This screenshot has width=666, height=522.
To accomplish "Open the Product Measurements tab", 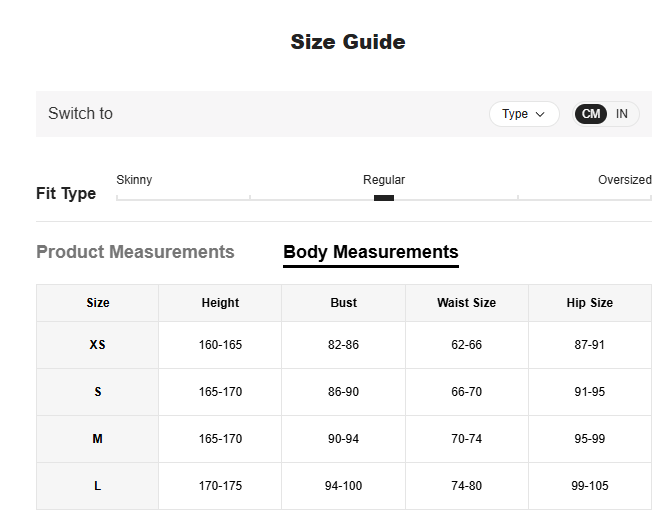I will [x=135, y=252].
